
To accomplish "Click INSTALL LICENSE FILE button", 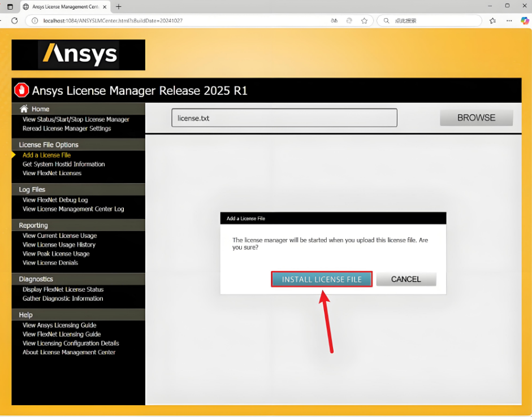I will 322,279.
